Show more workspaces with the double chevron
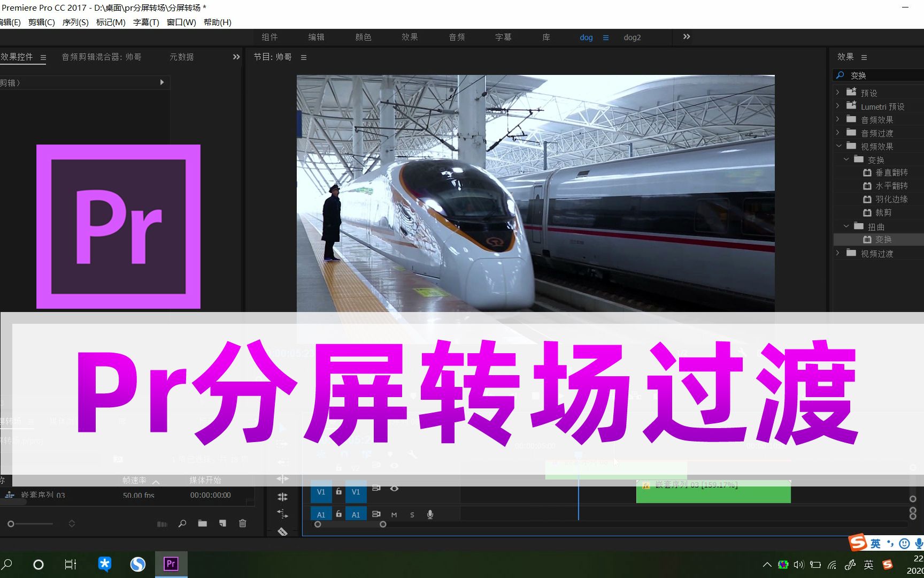924x578 pixels. click(x=687, y=37)
